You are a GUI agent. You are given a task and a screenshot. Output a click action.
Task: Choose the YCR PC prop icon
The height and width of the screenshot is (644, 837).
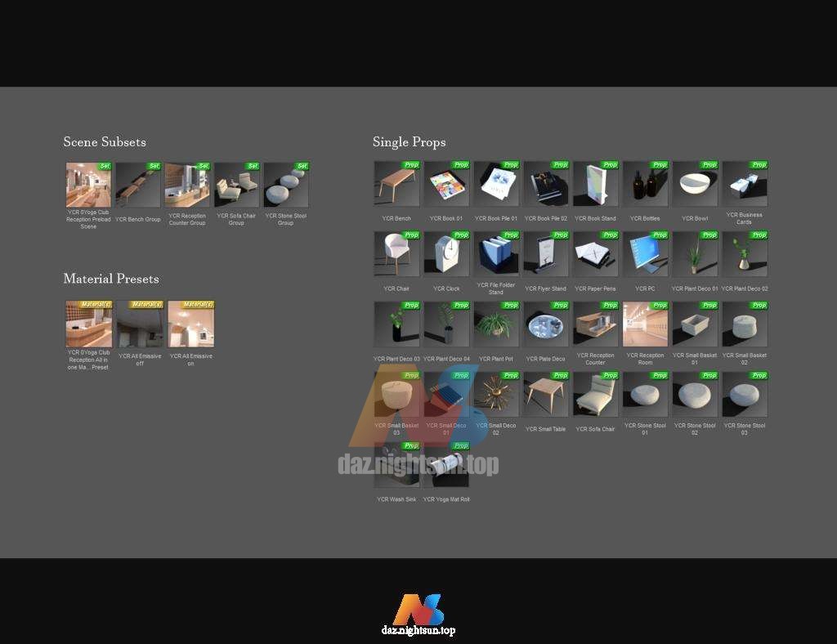click(645, 254)
